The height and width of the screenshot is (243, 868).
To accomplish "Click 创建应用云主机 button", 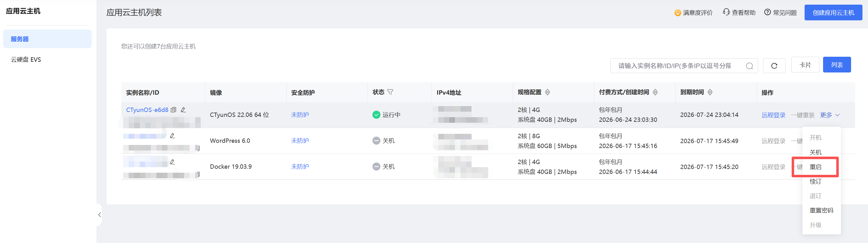I will pyautogui.click(x=833, y=13).
